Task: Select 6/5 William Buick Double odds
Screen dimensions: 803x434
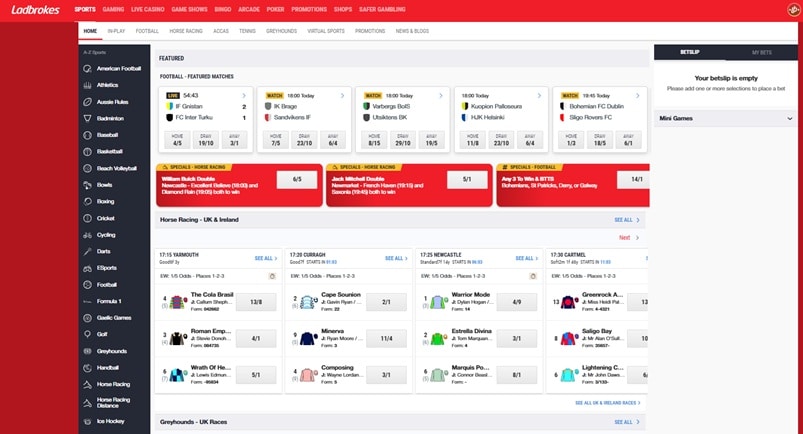Action: [x=297, y=180]
